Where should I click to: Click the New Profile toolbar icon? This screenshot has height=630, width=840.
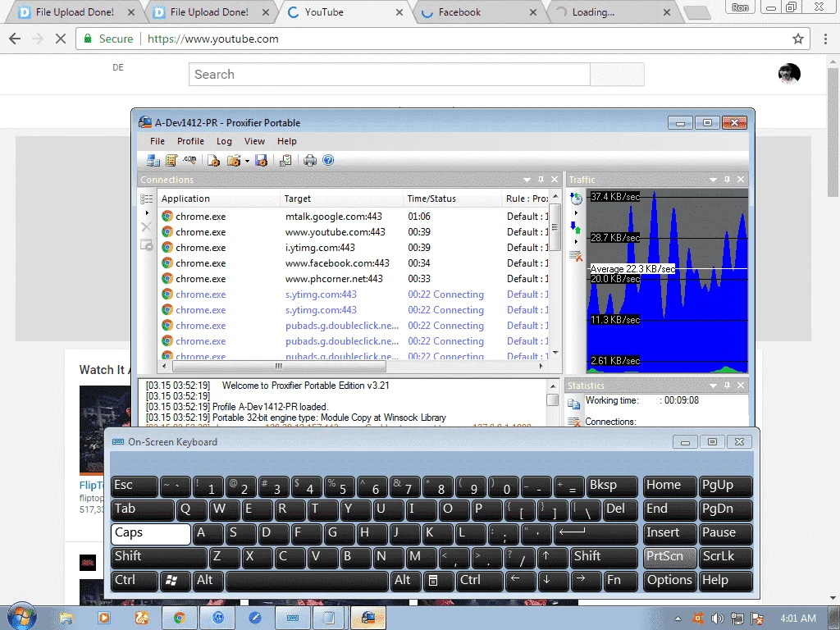tap(214, 160)
